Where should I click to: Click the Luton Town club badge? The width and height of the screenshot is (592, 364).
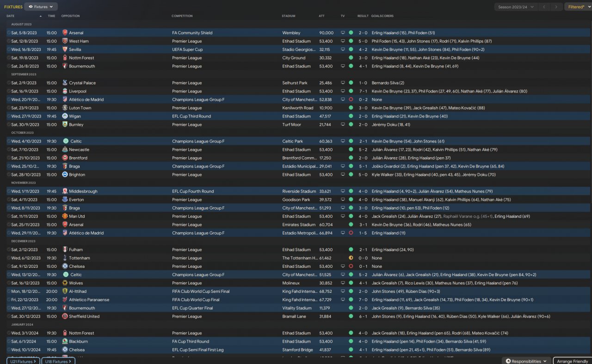click(65, 108)
